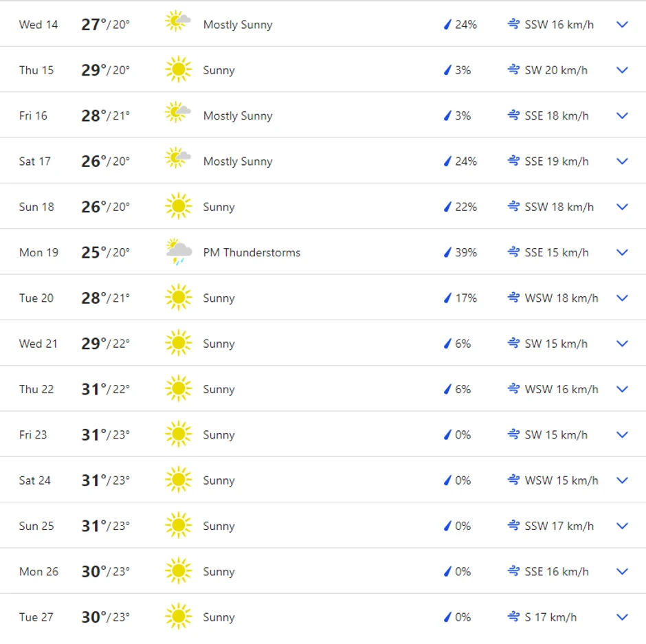The width and height of the screenshot is (646, 644).
Task: Click the Mostly Sunny icon for Wed 14
Action: pyautogui.click(x=178, y=22)
